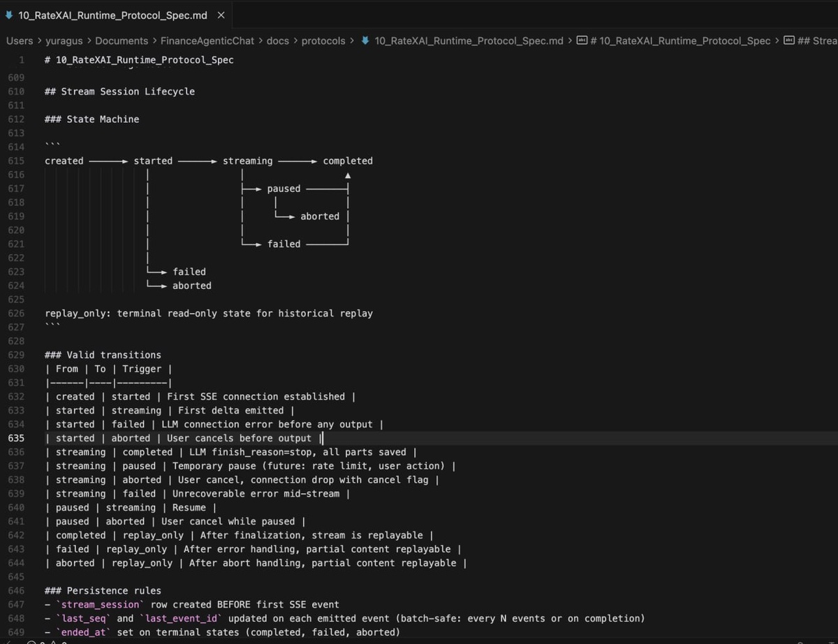This screenshot has height=644, width=838.
Task: Place cursor on '### Persistence rules' heading
Action: (103, 591)
